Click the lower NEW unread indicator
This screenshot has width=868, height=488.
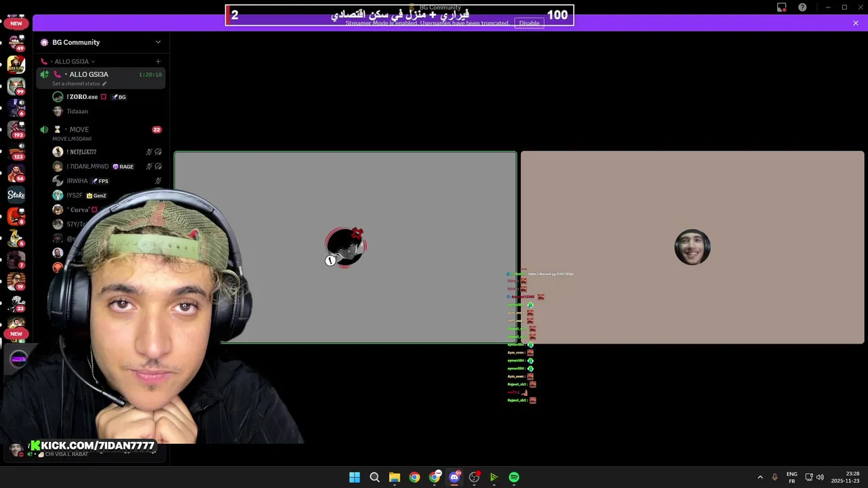[16, 333]
